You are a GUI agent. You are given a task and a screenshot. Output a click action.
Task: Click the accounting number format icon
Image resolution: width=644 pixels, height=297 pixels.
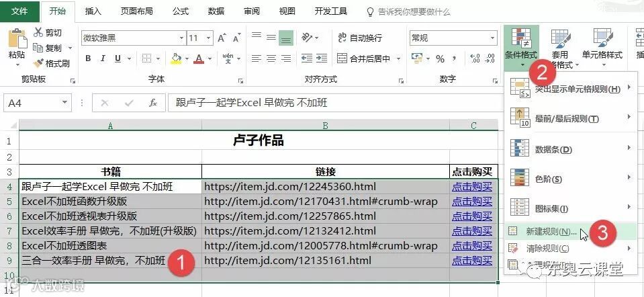click(417, 58)
